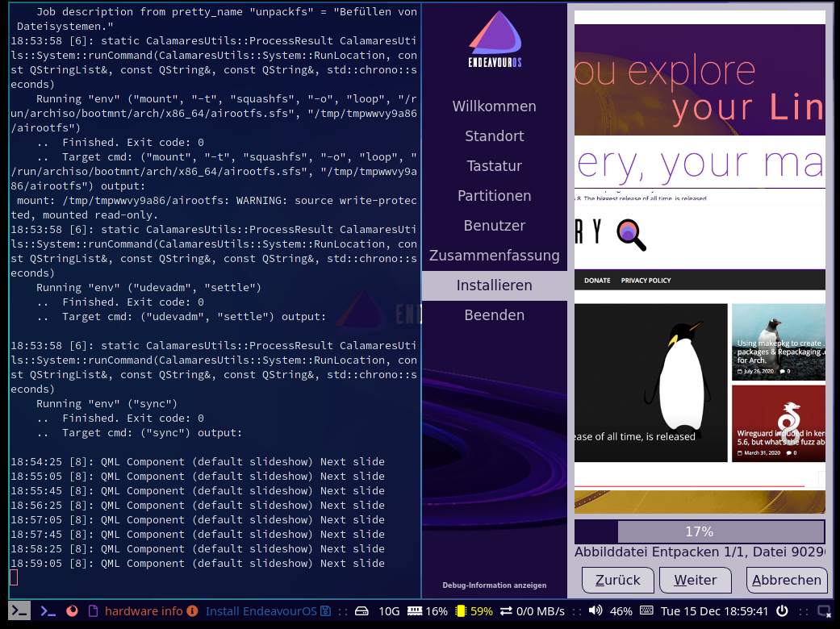This screenshot has height=629, width=840.
Task: Click the keyboard layout icon in the tray
Action: pyautogui.click(x=646, y=610)
